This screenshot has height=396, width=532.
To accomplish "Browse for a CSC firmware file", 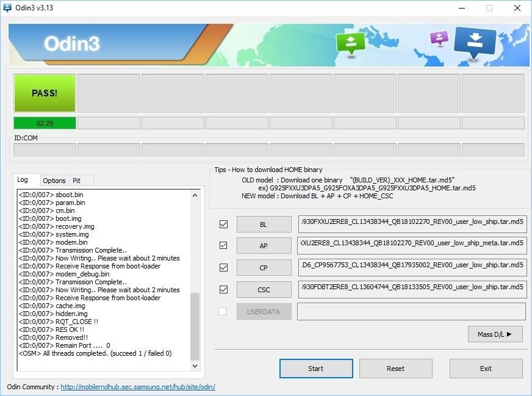I will 264,290.
